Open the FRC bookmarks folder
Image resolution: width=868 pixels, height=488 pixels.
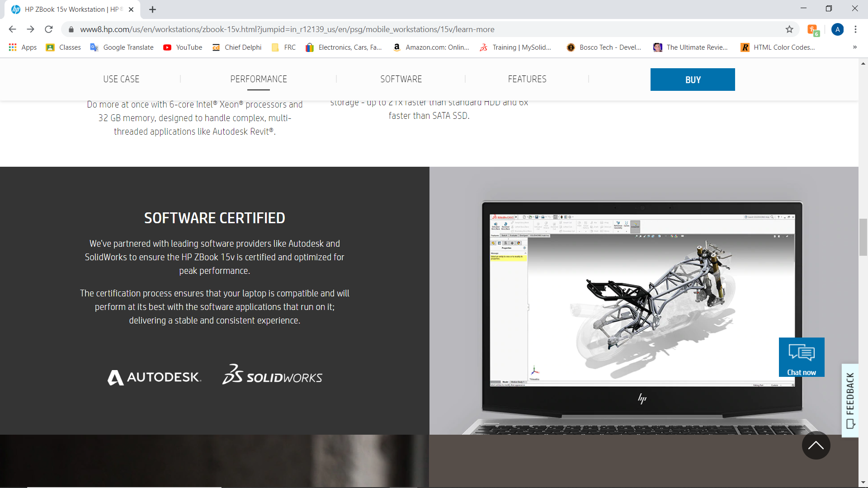pos(283,47)
